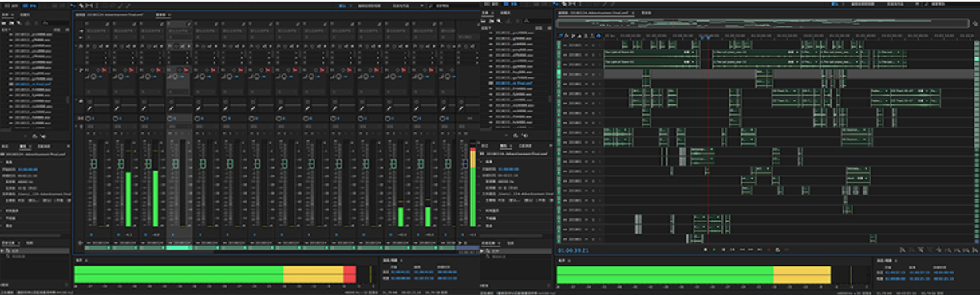Open input dropdown on first mixer channel

click(x=97, y=30)
